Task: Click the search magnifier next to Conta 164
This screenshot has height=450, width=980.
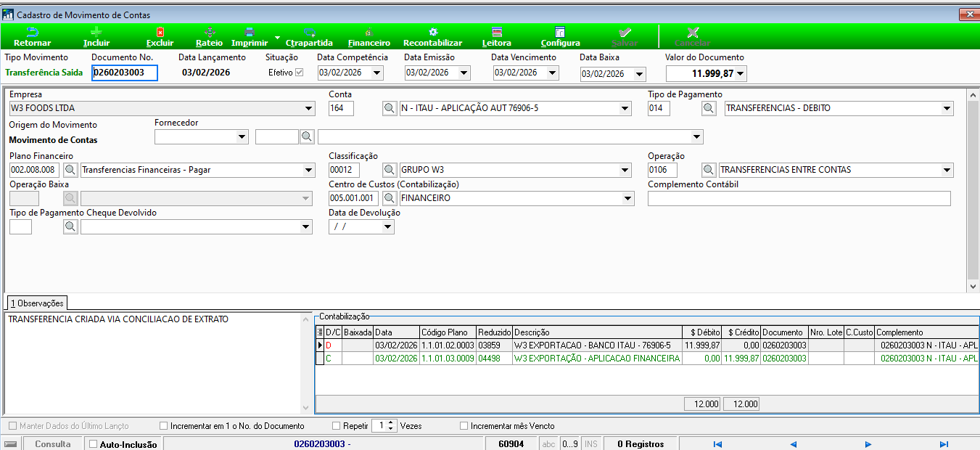Action: (x=390, y=108)
